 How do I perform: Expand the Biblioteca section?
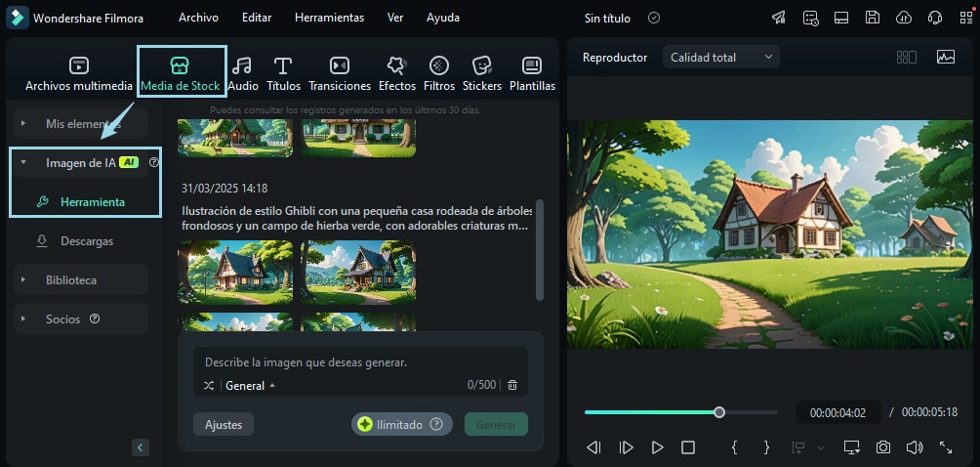(x=81, y=280)
